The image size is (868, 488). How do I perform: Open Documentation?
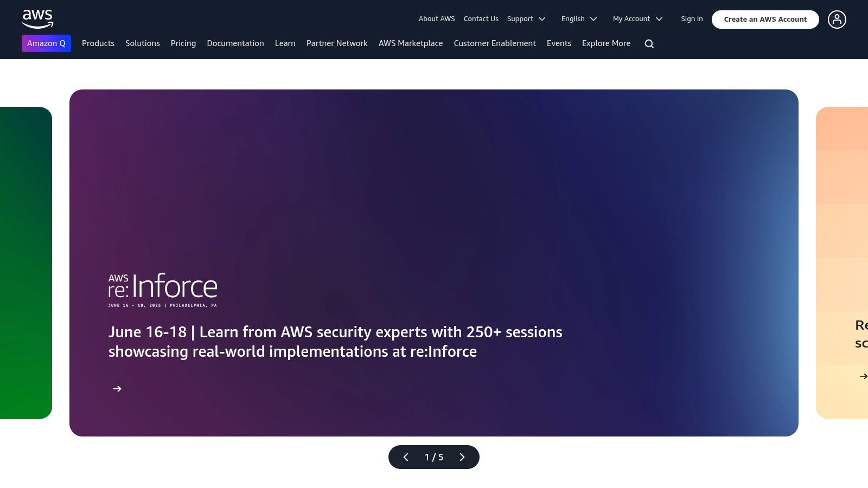click(x=235, y=43)
